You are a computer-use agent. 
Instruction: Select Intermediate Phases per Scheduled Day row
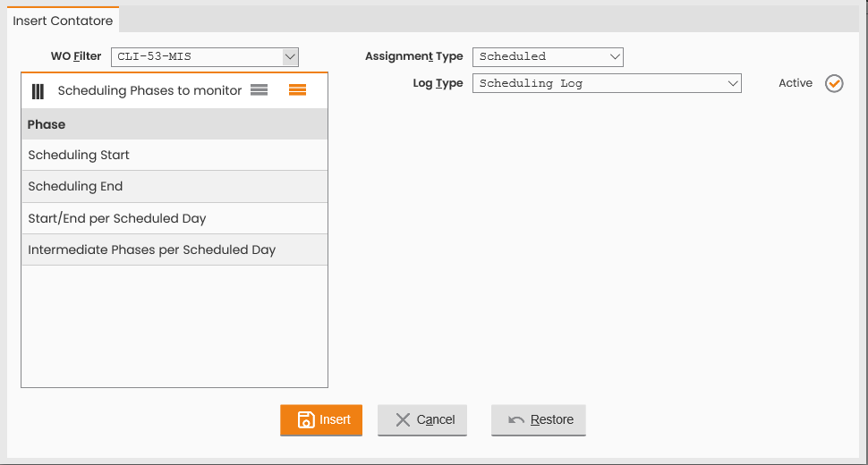[174, 249]
